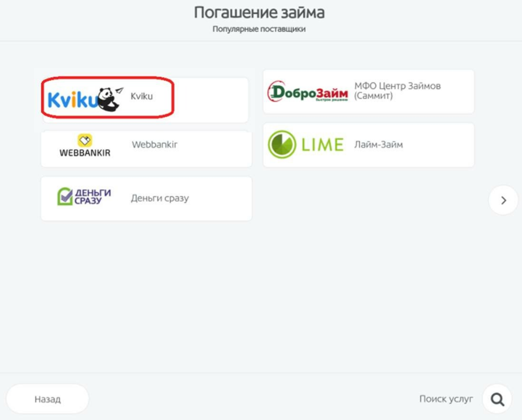Select the Деньги сразу provider name
522x420 pixels.
[x=159, y=198]
